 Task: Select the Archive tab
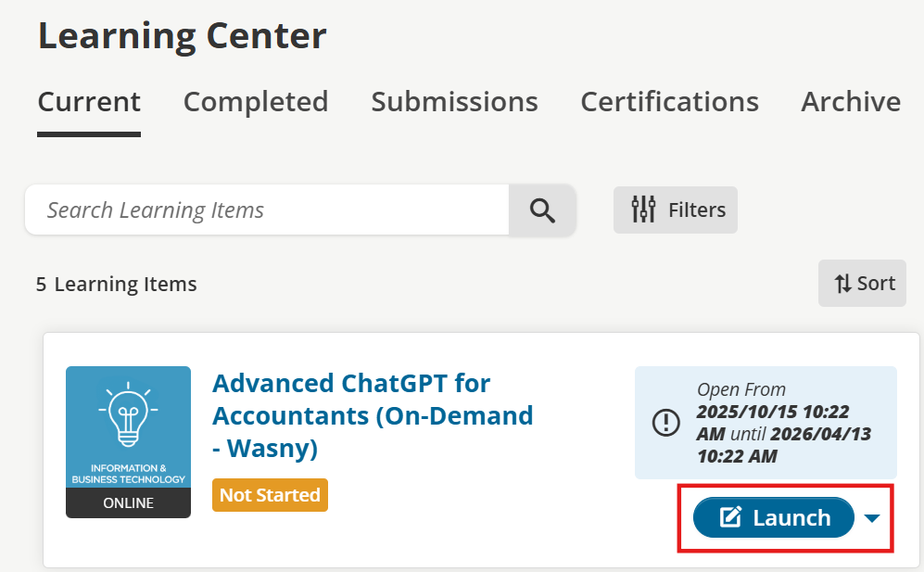(851, 101)
